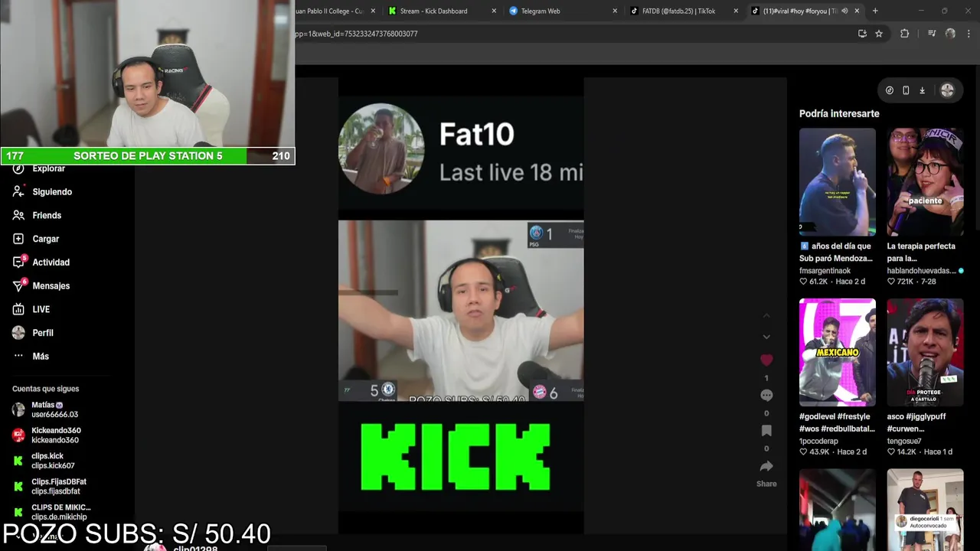Open the Chrome profile avatar
Screen dimensions: 980x551
pos(950,34)
